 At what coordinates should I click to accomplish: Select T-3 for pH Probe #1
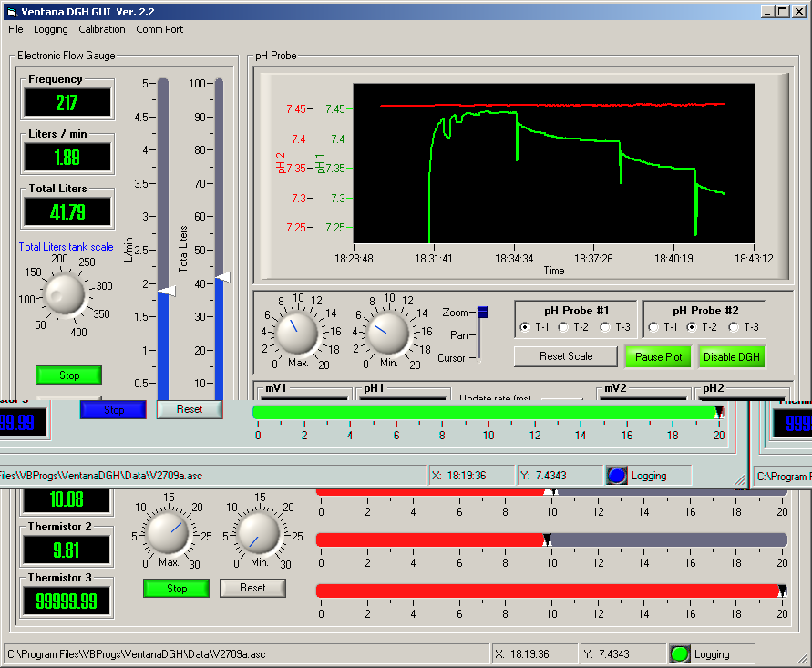click(605, 327)
